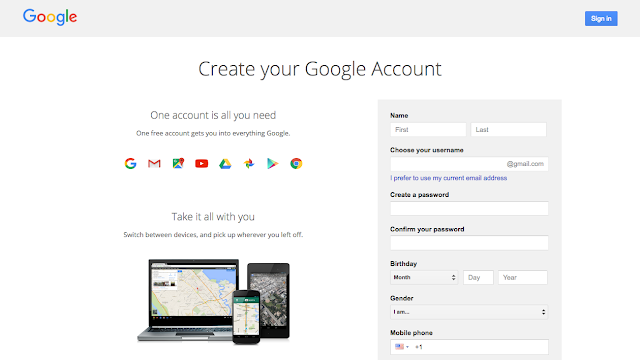Click the "Create your Google Account" heading
The image size is (640, 360).
click(320, 69)
